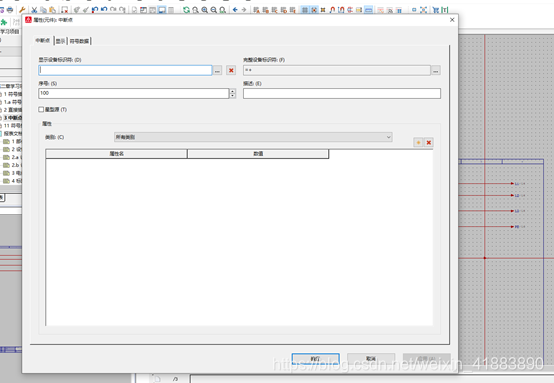Refresh the view with green arrows icon
The image size is (554, 383).
pos(186,10)
